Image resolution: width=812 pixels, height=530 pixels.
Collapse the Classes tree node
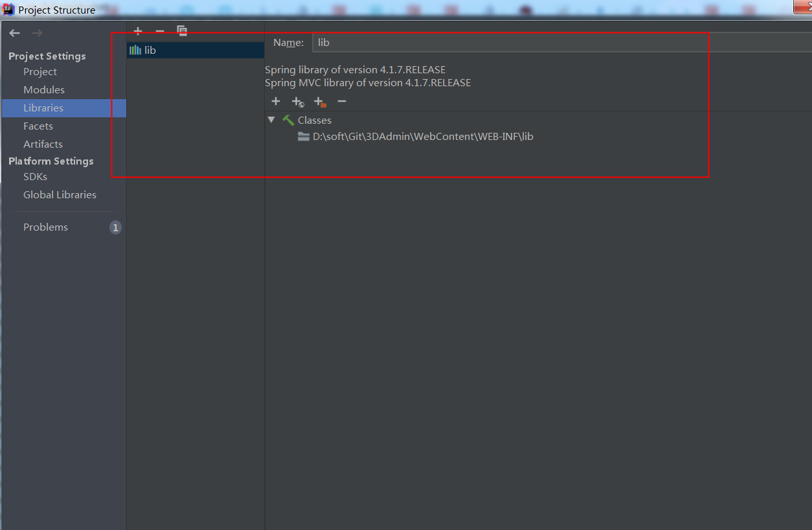click(271, 120)
